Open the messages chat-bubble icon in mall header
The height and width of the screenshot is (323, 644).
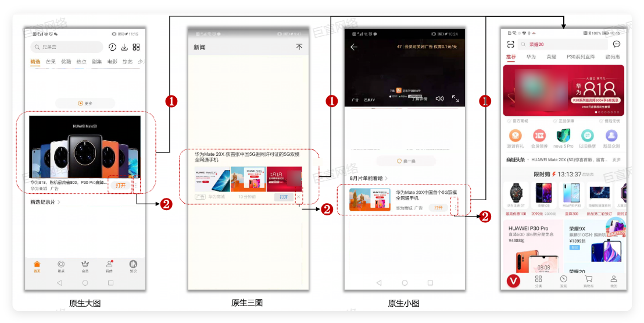click(x=617, y=44)
